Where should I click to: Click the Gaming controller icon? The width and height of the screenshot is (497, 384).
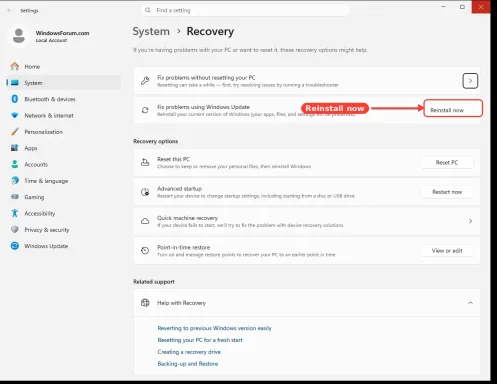click(15, 197)
